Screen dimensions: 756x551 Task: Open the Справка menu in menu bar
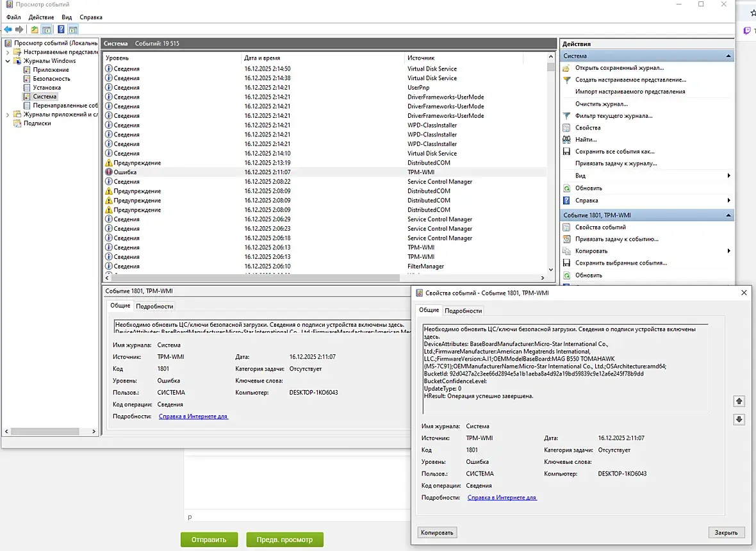coord(91,17)
